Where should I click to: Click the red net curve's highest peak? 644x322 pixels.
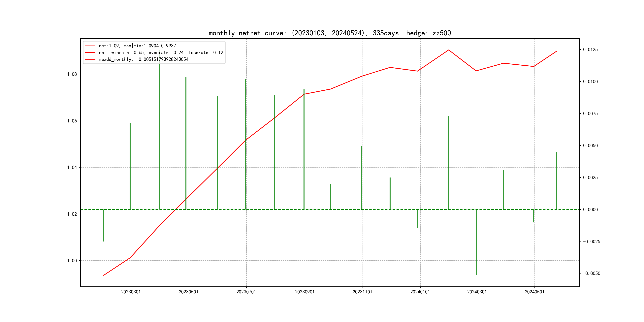[x=448, y=50]
